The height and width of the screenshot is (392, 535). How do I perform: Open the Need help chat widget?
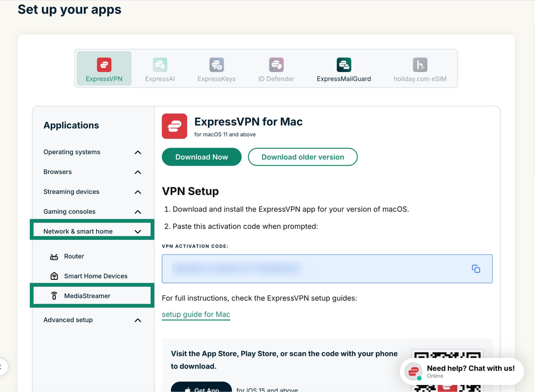462,372
